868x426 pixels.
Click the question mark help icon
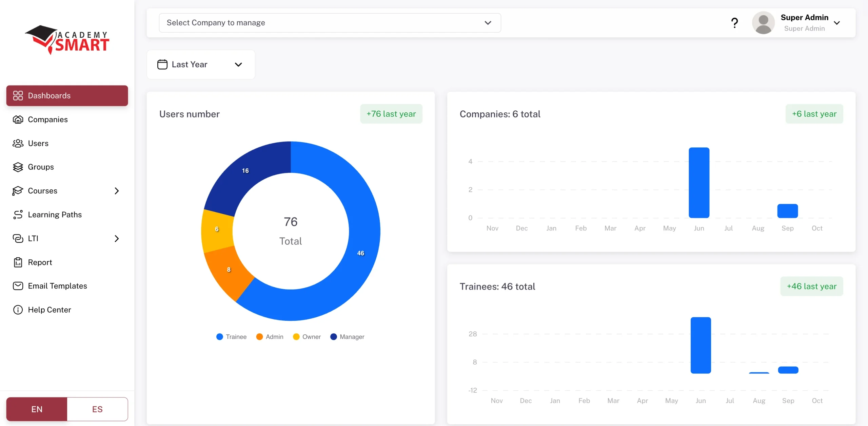click(734, 23)
